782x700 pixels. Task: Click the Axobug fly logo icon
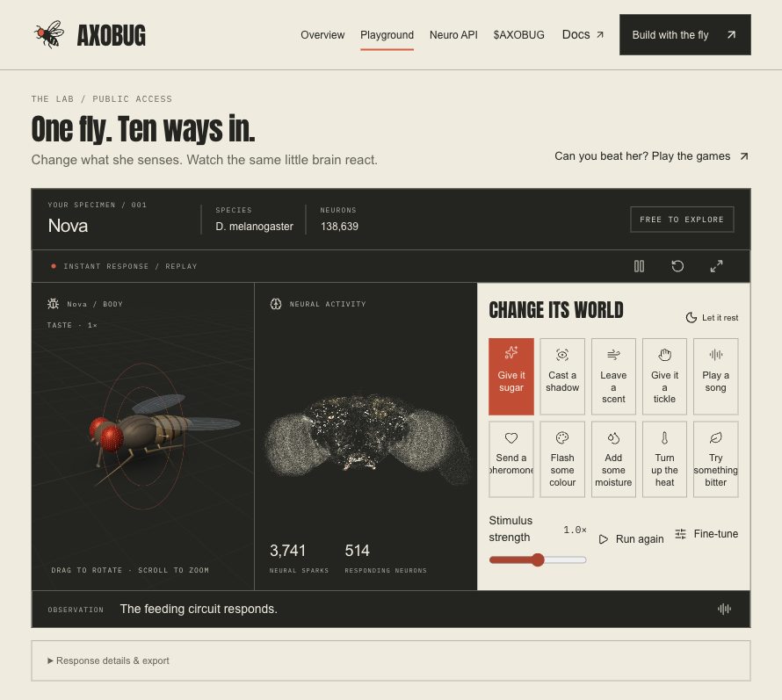pyautogui.click(x=49, y=34)
